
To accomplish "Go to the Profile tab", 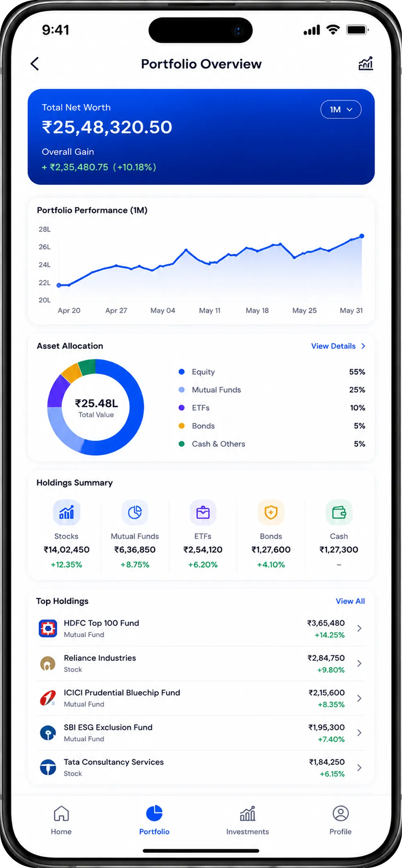I will coord(340,821).
